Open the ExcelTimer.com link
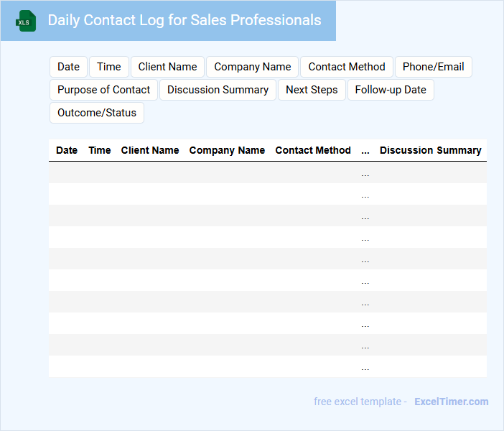Screen dimensions: 504x431 451,402
